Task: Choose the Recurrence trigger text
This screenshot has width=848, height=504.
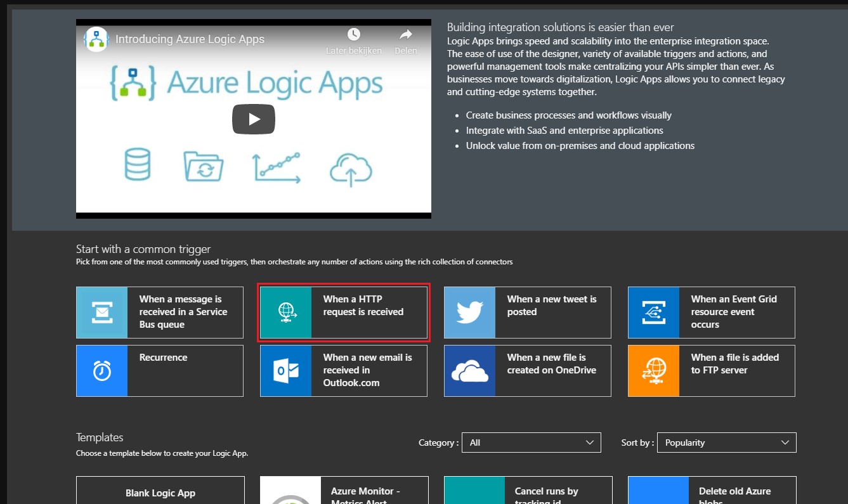Action: 163,358
